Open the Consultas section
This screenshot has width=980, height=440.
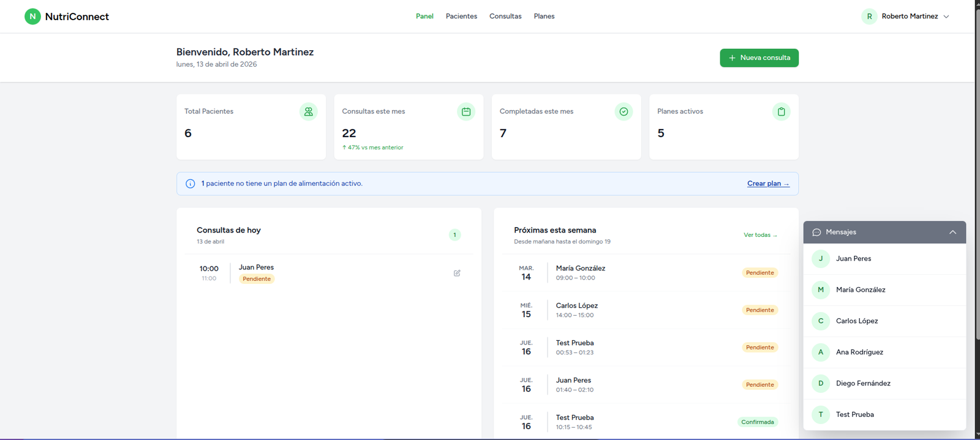505,17
